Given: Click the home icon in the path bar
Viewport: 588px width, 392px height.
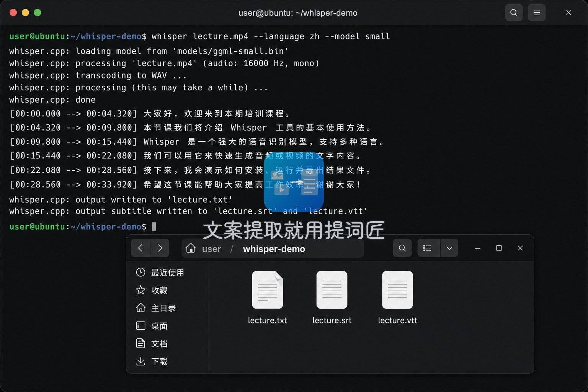Looking at the screenshot, I should [190, 248].
